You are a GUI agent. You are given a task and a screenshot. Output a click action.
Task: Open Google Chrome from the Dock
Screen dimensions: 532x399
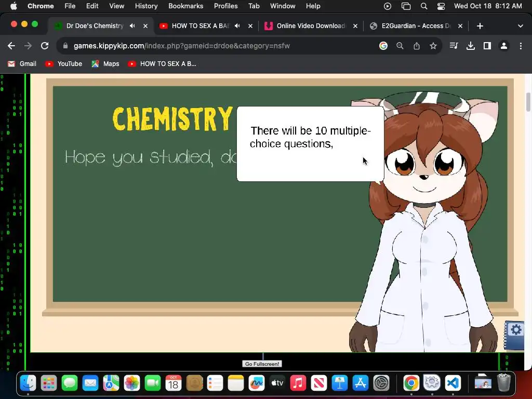(x=411, y=383)
